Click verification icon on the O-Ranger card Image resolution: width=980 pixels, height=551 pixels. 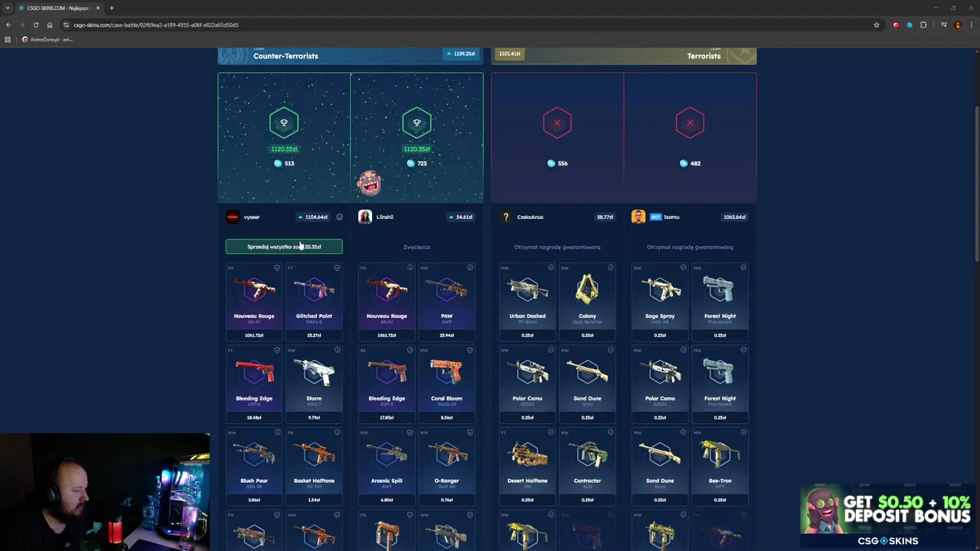coord(469,432)
